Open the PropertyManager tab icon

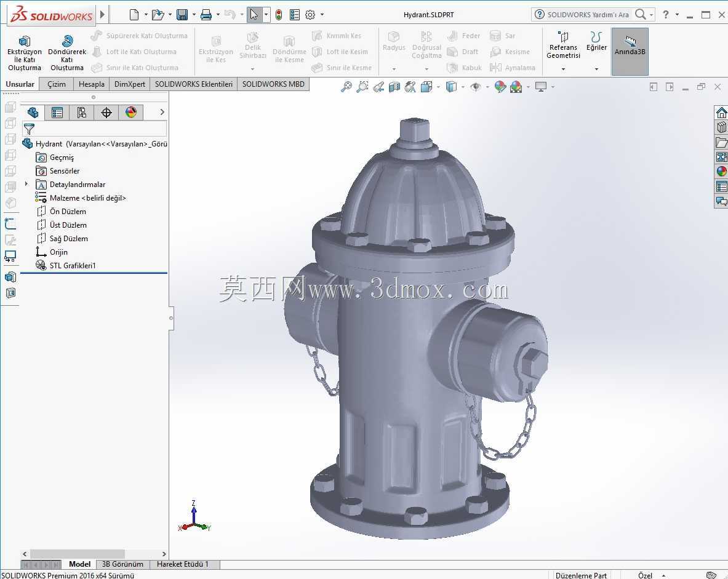click(57, 113)
